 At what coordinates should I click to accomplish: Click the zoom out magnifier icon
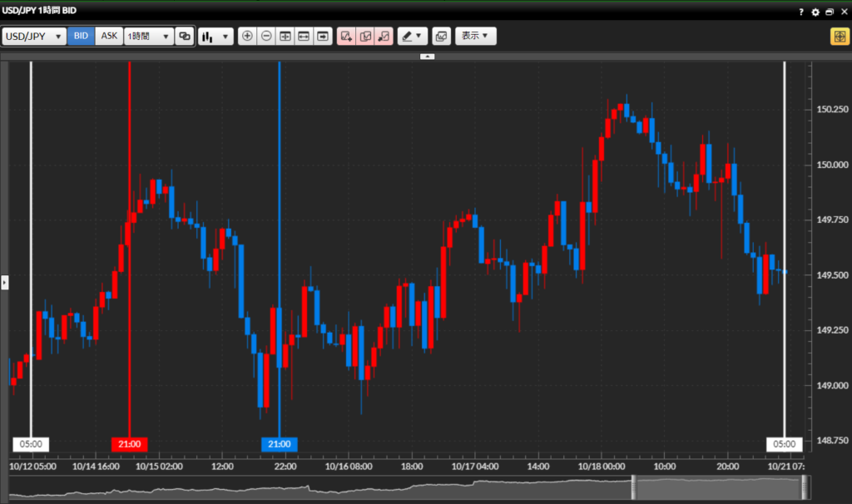click(266, 37)
